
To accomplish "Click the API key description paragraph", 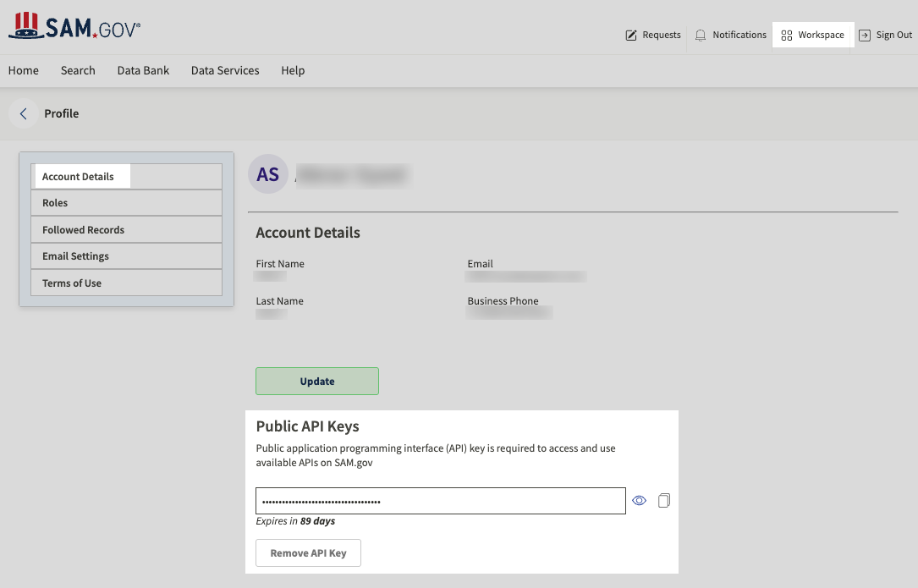I will 436,455.
